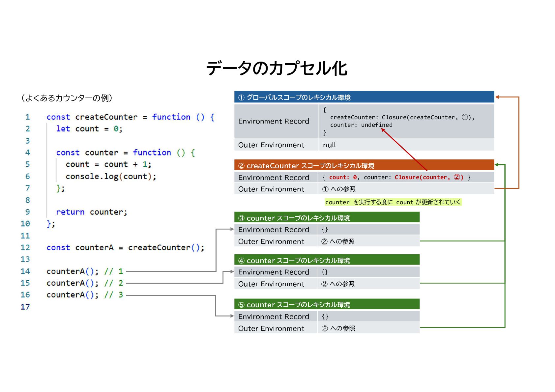Click code line 1 const createCounter

pyautogui.click(x=131, y=117)
